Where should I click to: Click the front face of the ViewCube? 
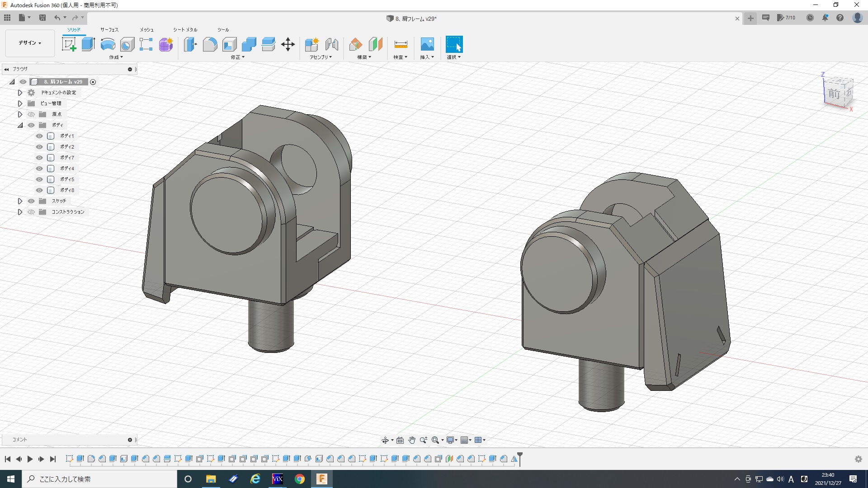tap(834, 94)
